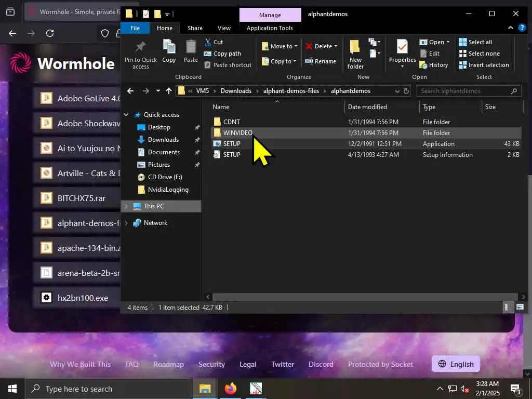Click the Copy ribbon icon
The height and width of the screenshot is (399, 532).
click(x=169, y=51)
